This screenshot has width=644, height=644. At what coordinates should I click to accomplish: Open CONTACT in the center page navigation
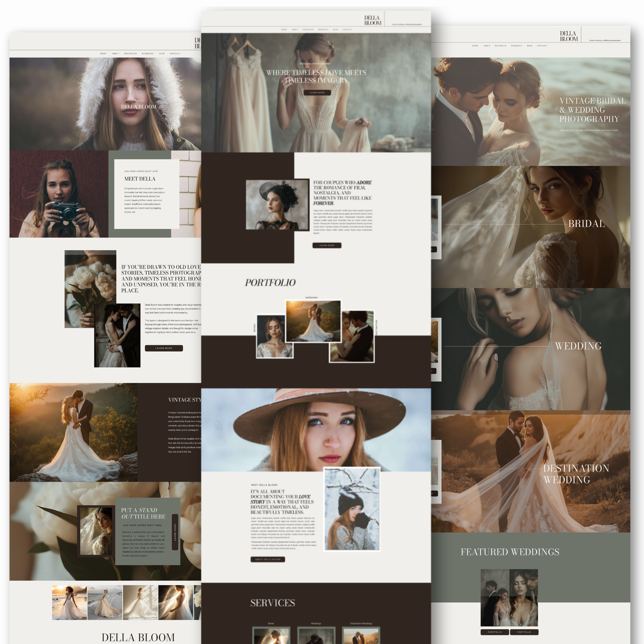pos(347,29)
